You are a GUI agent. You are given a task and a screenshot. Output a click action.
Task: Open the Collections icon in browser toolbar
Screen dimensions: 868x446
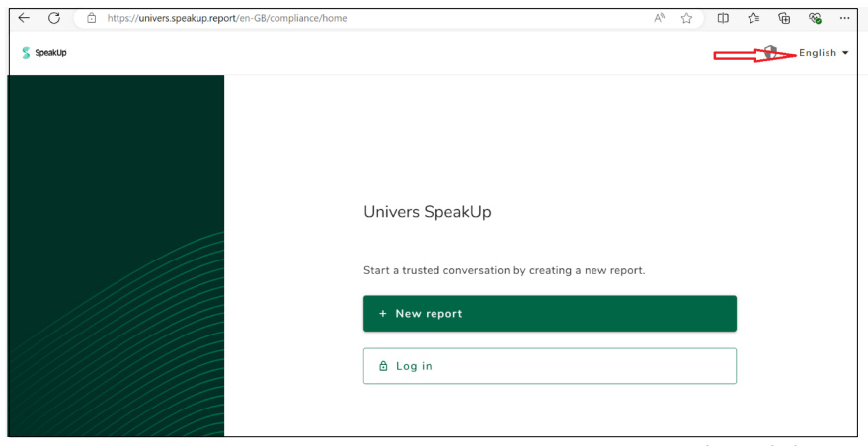coord(784,18)
